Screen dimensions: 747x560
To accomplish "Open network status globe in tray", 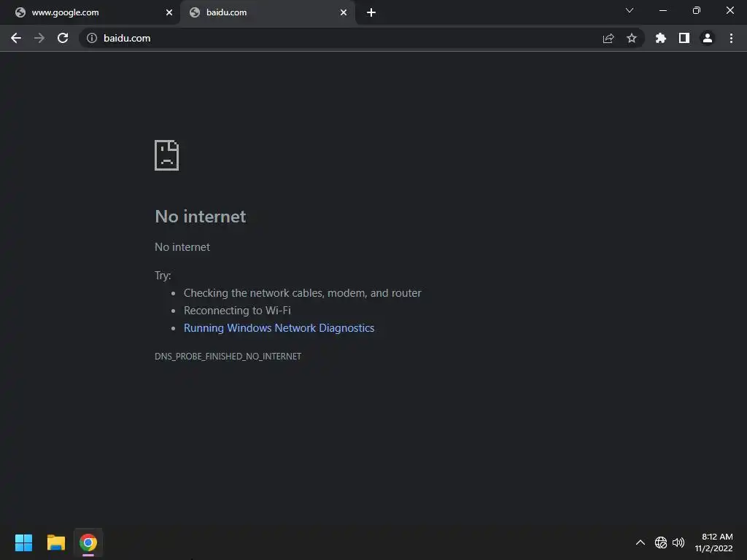I will click(661, 542).
